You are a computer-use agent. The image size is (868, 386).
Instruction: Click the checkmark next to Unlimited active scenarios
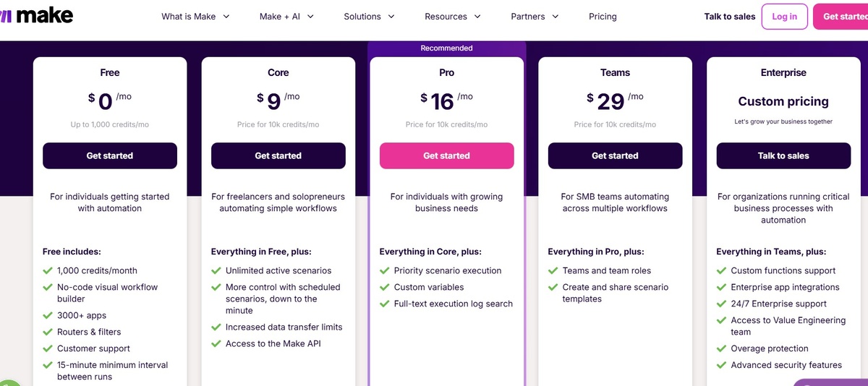pos(216,271)
